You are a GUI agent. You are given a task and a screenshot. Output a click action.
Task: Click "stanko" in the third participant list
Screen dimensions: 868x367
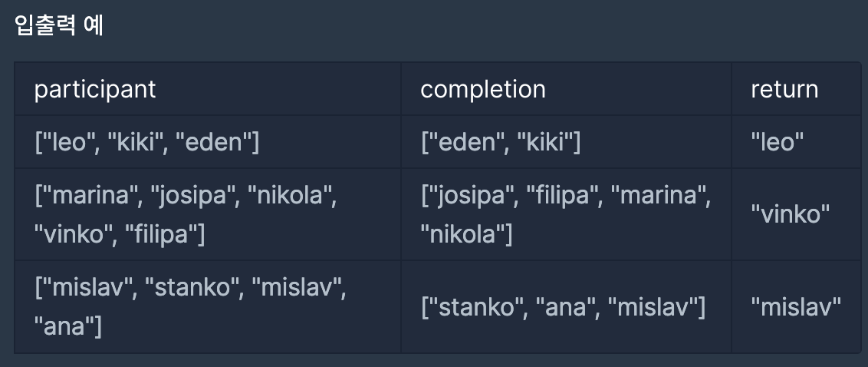(192, 289)
